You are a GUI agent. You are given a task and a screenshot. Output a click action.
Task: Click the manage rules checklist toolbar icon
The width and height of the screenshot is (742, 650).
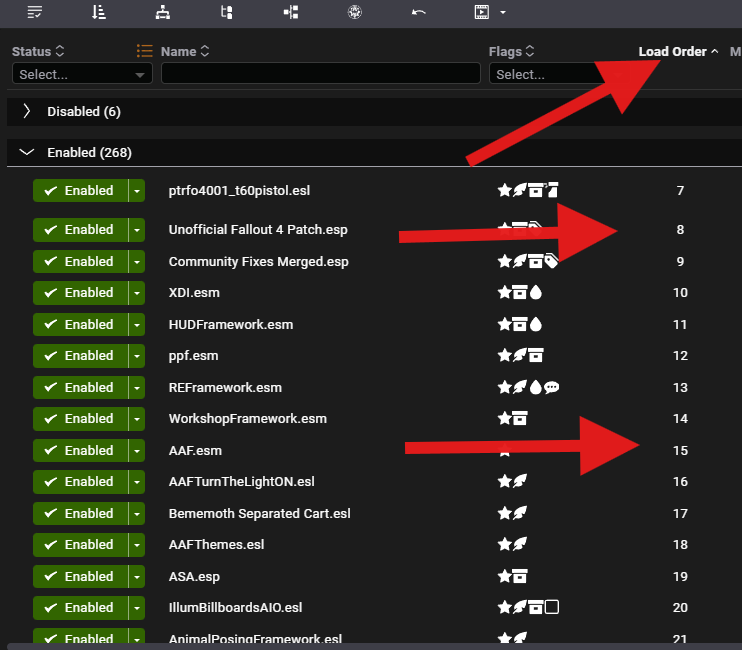tap(35, 12)
